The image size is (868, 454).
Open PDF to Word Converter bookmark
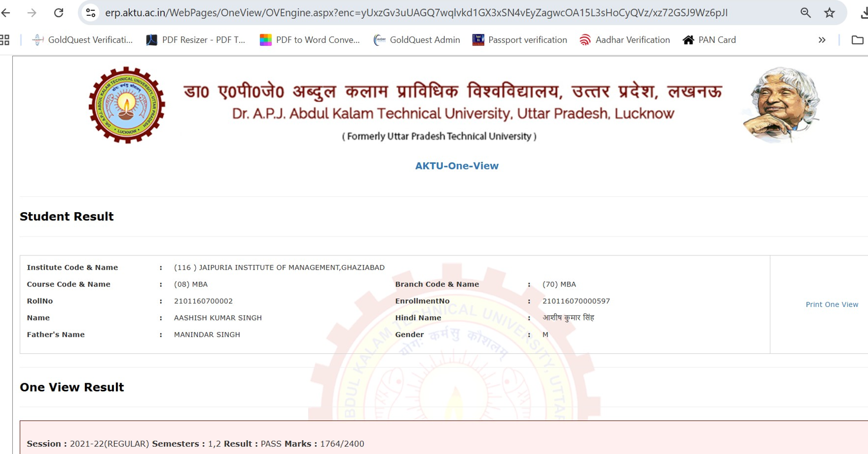tap(310, 40)
